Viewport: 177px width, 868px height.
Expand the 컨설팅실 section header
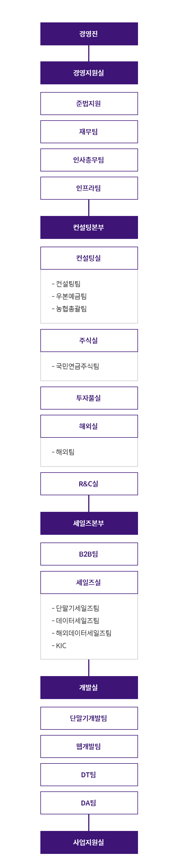(x=89, y=258)
